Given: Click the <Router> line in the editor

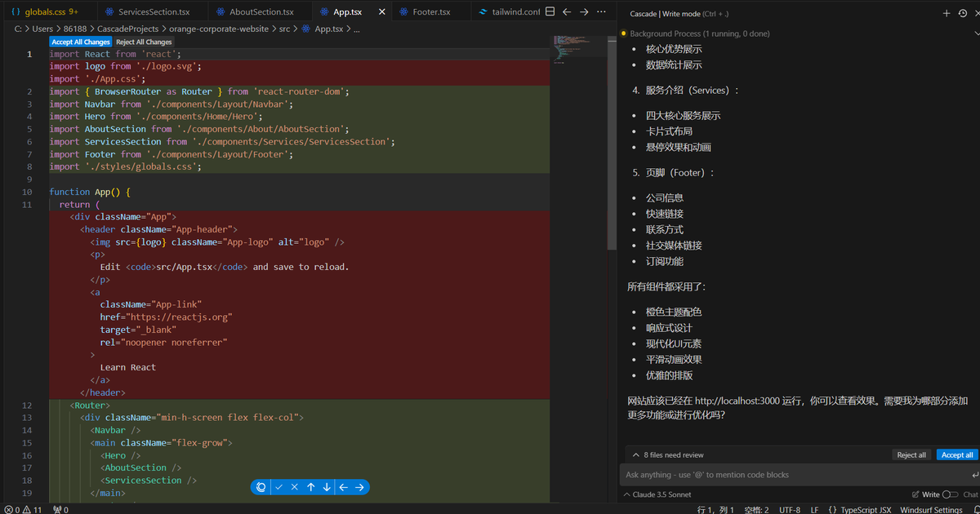Looking at the screenshot, I should pyautogui.click(x=90, y=405).
